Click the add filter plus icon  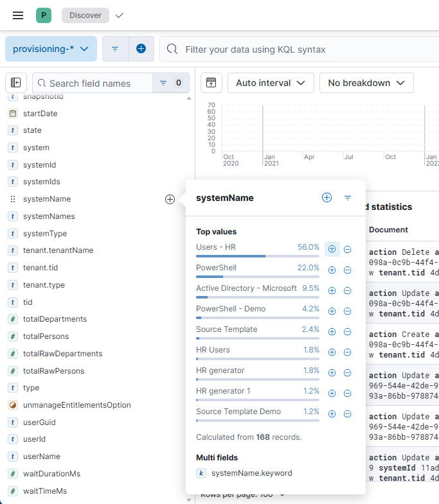click(x=141, y=49)
